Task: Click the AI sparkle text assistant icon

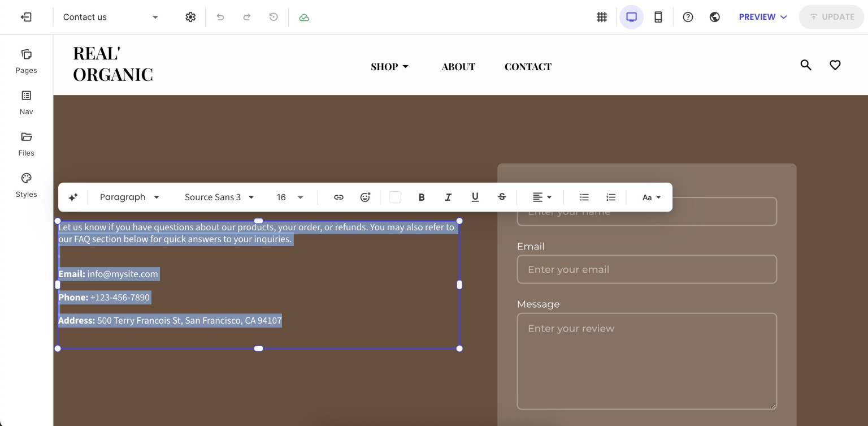Action: tap(73, 197)
